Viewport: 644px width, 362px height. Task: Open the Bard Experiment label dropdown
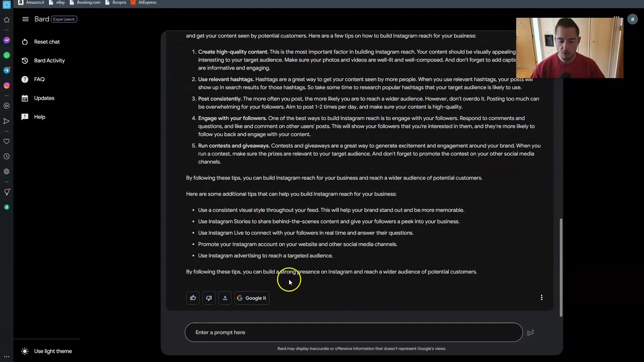pos(64,19)
